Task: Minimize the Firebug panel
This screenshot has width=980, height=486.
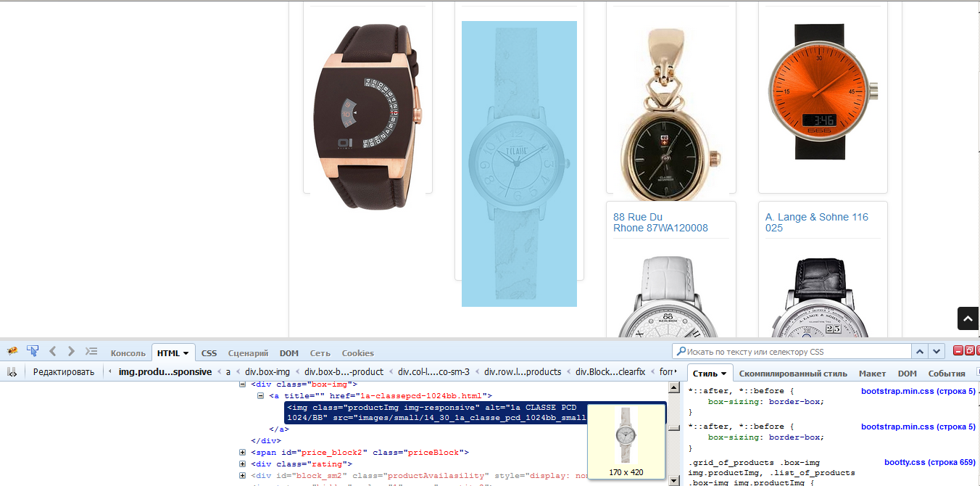Action: (958, 350)
